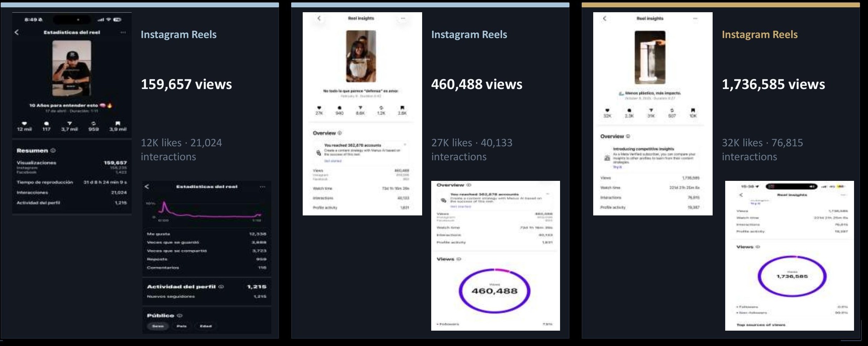Viewport: 868px width, 346px height.
Task: Open three-dot menu beside Estadísticas del reel
Action: click(x=123, y=32)
